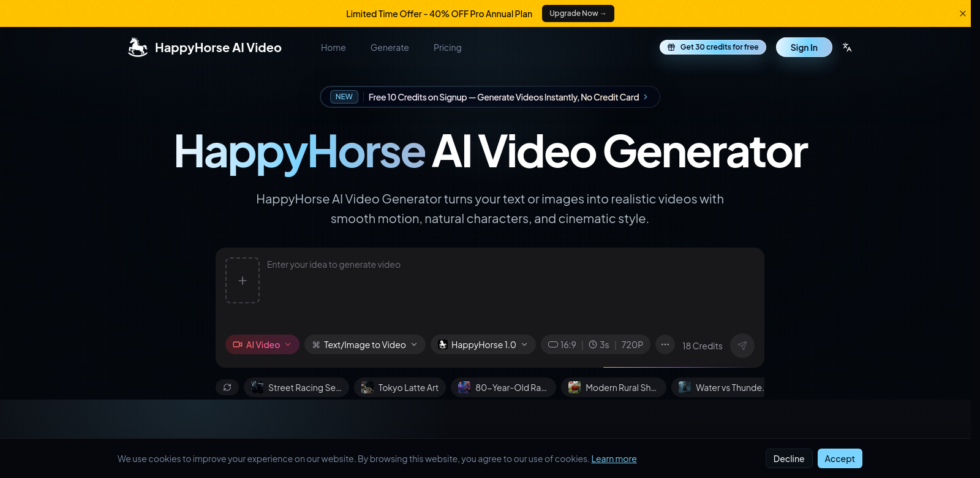Expand the HappyHorse 1.0 model selector
Viewport: 980px width, 478px height.
pos(483,344)
